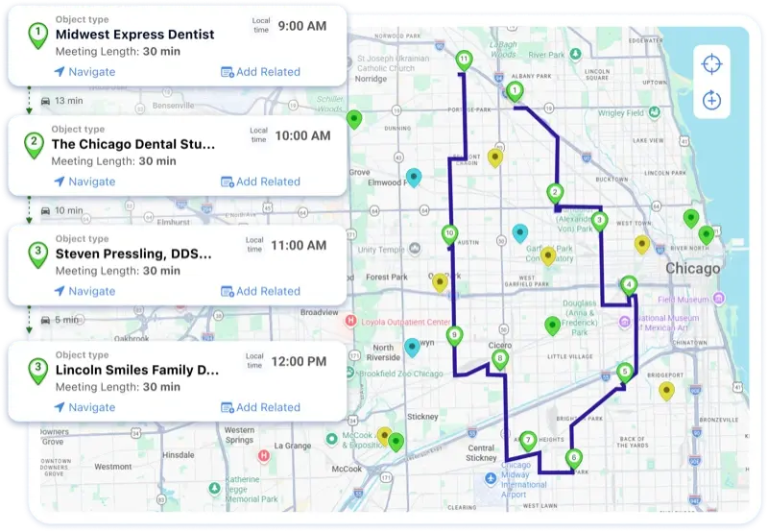Click Navigate for The Chicago Dental Studio

pyautogui.click(x=84, y=181)
